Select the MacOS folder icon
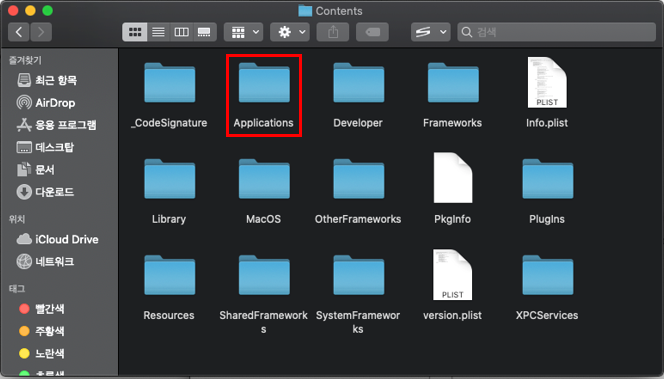This screenshot has height=379, width=664. [x=264, y=179]
